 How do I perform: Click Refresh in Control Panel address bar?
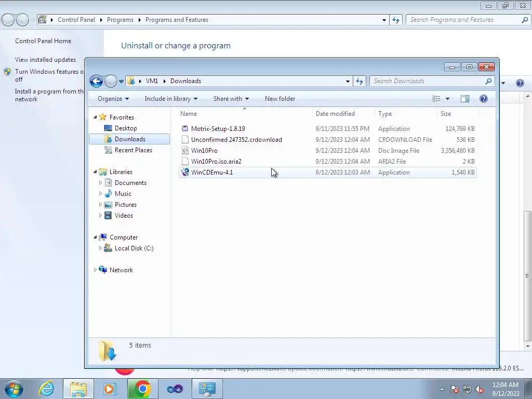[x=395, y=20]
